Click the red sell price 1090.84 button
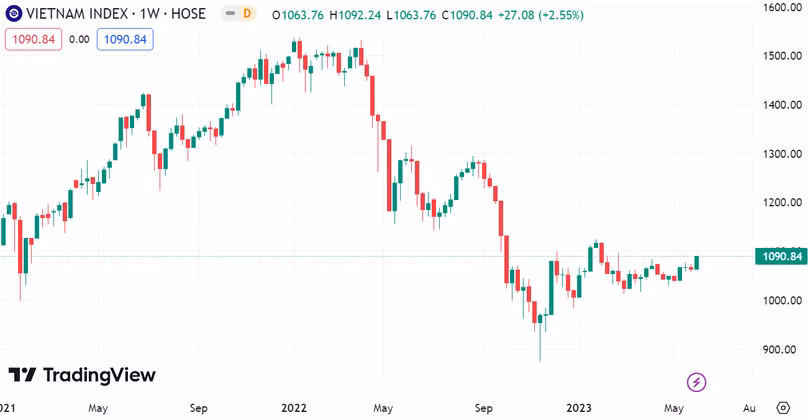The height and width of the screenshot is (420, 810). [31, 39]
